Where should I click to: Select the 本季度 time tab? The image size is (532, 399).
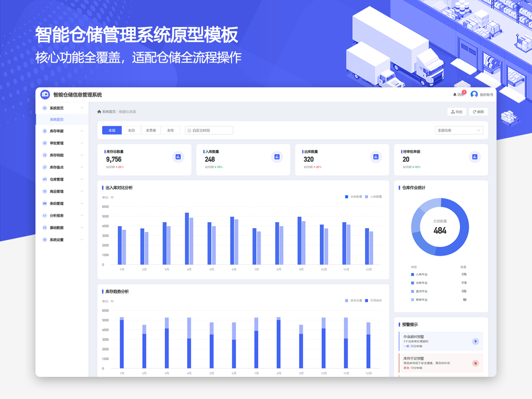point(151,130)
